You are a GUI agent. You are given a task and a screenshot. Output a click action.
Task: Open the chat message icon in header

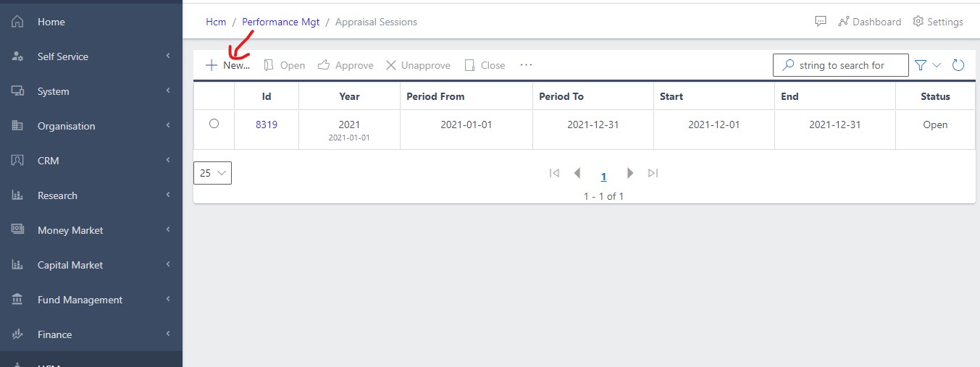pos(821,22)
